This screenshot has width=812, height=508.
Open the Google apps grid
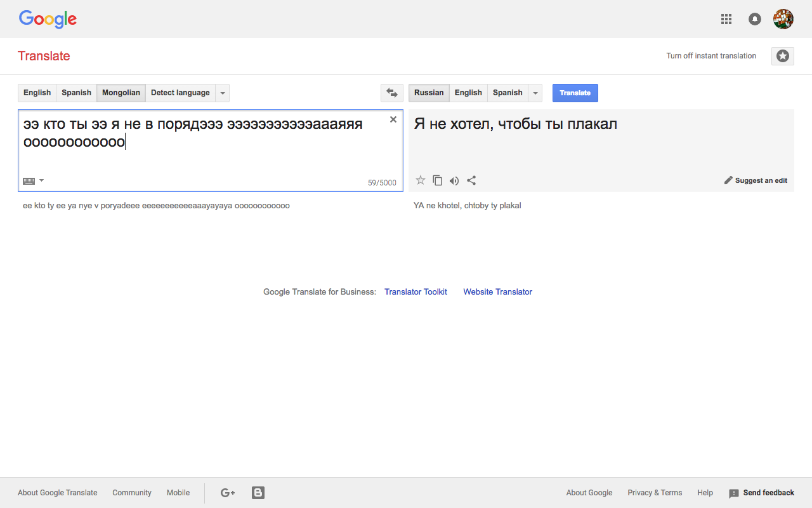726,19
